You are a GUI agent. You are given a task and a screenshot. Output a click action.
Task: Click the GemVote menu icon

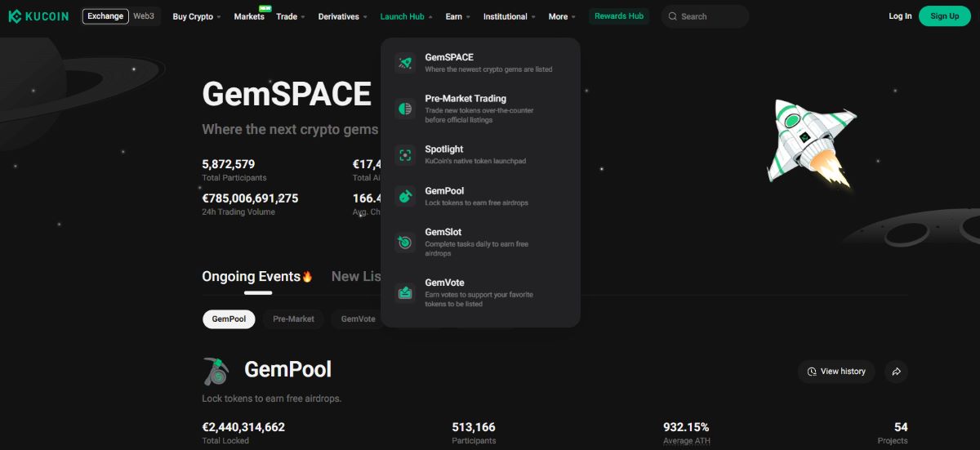point(405,292)
